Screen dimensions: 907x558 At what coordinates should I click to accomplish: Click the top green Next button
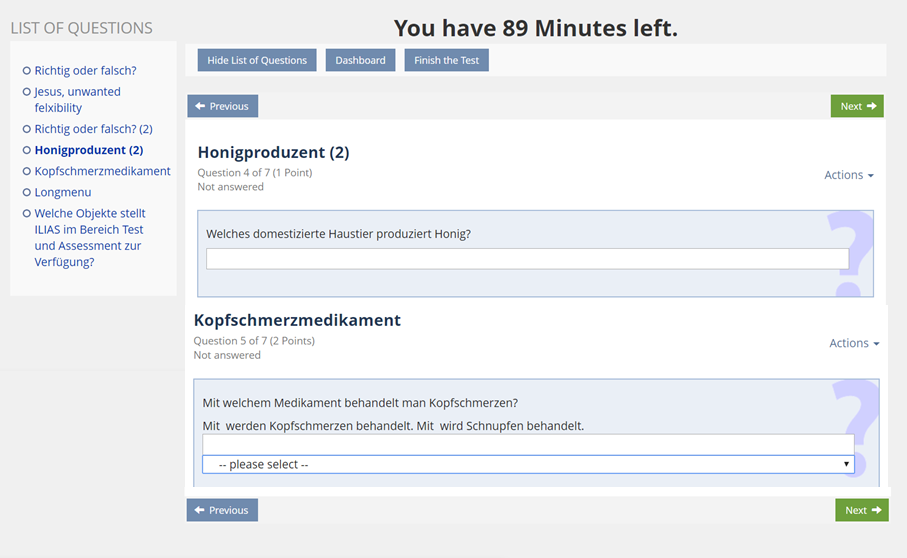click(x=857, y=106)
